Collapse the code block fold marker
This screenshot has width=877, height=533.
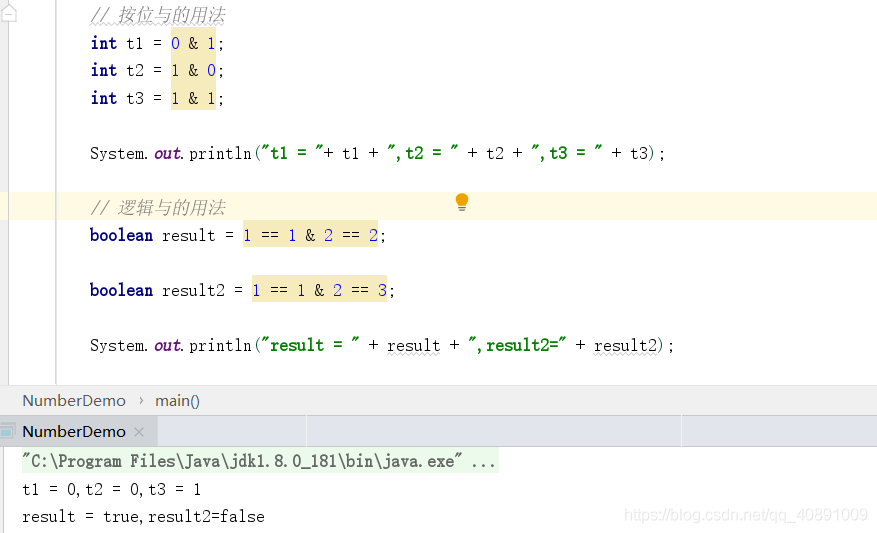8,14
